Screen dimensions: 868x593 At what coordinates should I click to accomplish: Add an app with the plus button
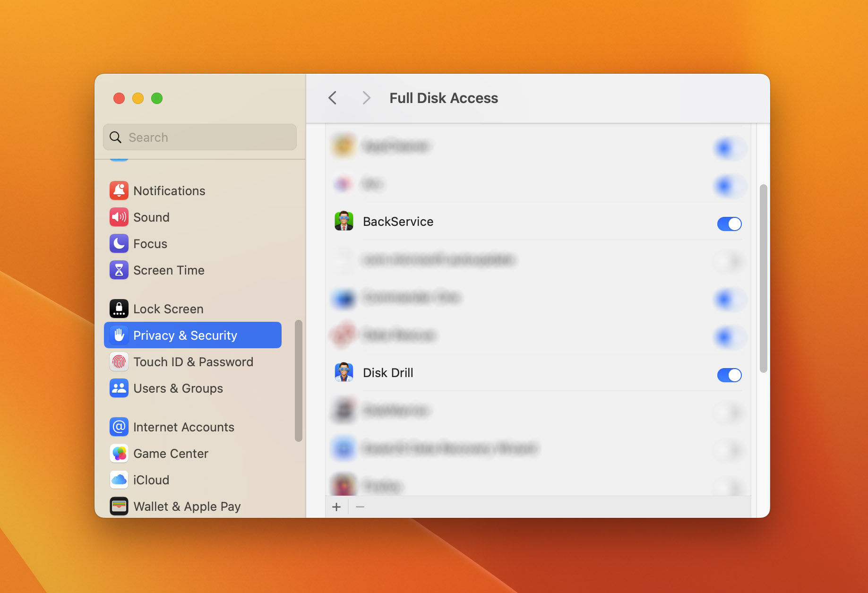[x=336, y=506]
